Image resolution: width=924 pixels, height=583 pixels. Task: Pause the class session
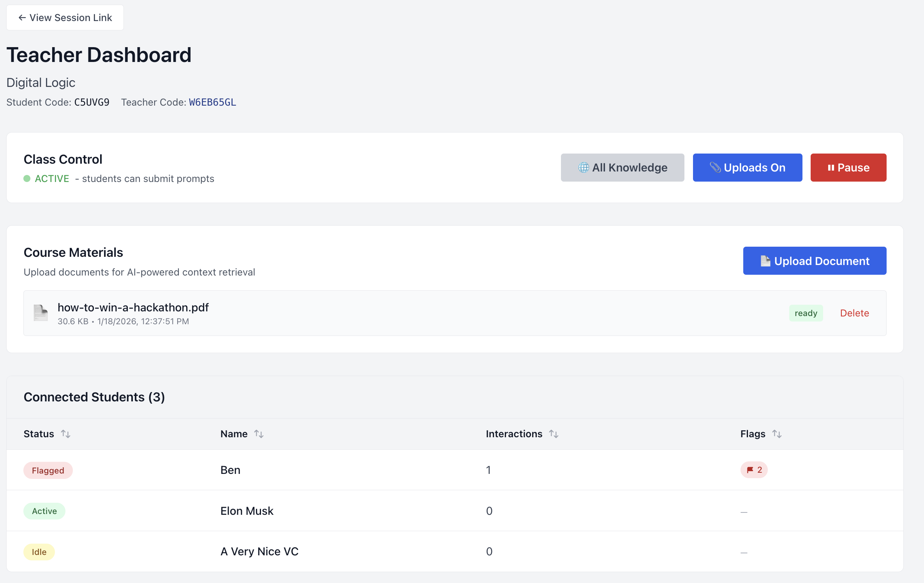pyautogui.click(x=848, y=168)
